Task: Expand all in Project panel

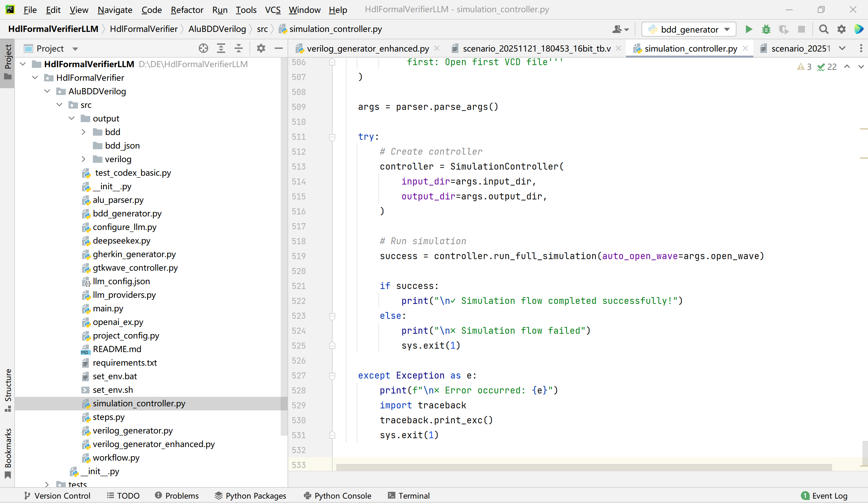Action: coord(221,49)
